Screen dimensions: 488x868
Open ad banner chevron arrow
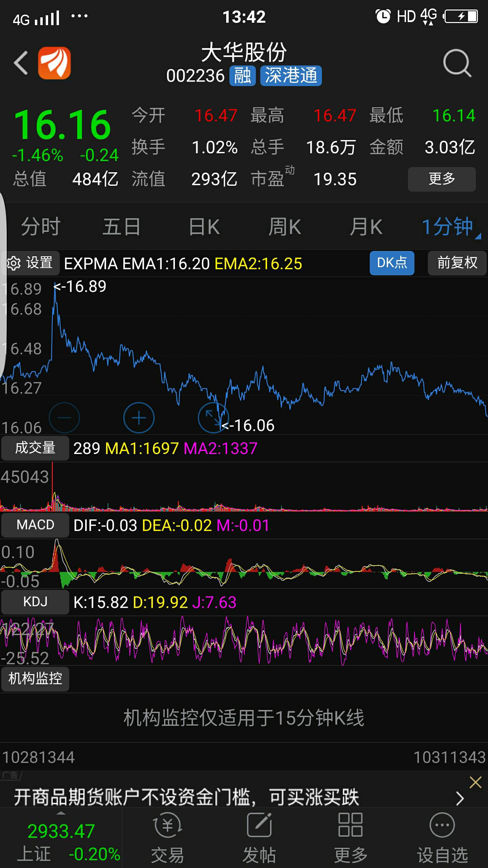click(x=460, y=798)
